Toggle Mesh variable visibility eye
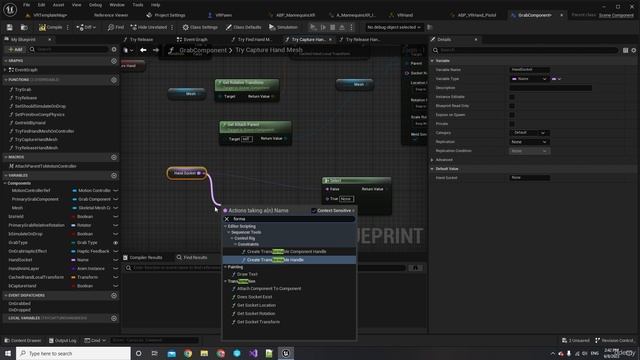The width and height of the screenshot is (640, 360). [x=116, y=208]
